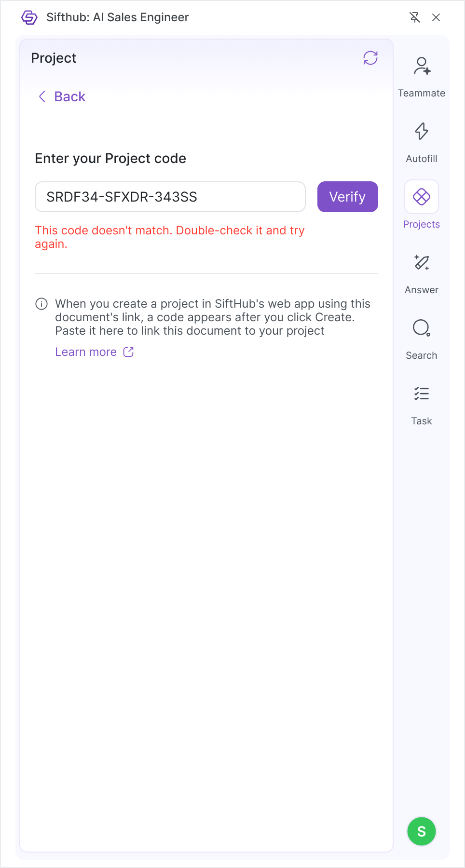The width and height of the screenshot is (465, 868).
Task: Open the Search magnifier icon
Action: click(x=422, y=328)
